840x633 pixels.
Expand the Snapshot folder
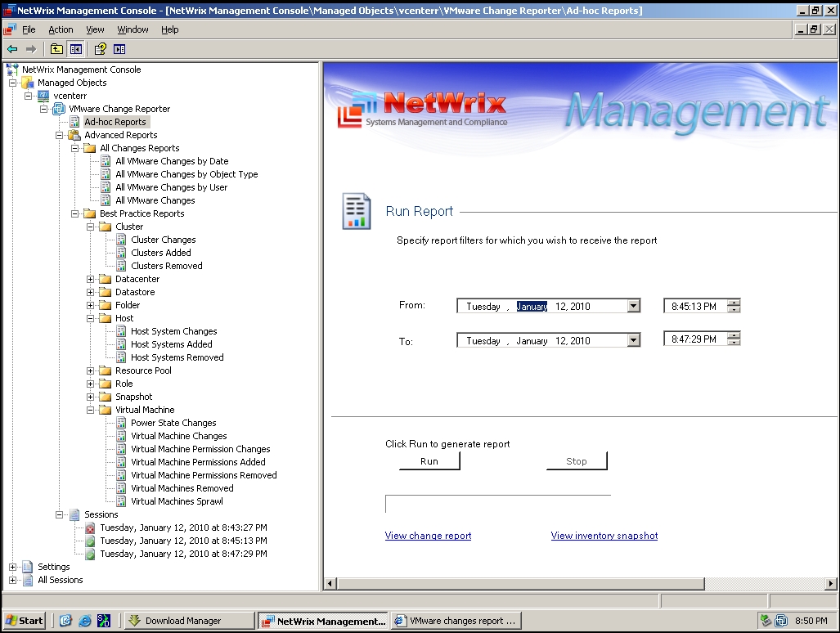[x=91, y=397]
